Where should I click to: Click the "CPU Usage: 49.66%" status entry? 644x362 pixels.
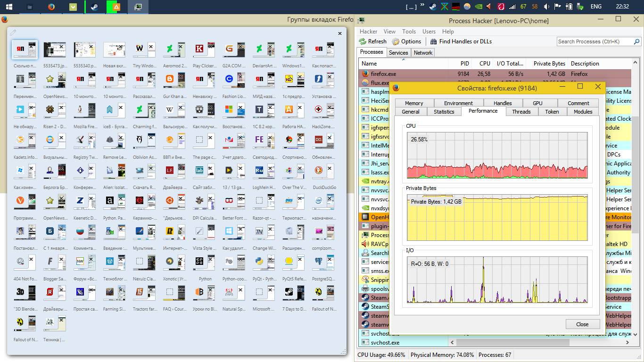tap(381, 355)
